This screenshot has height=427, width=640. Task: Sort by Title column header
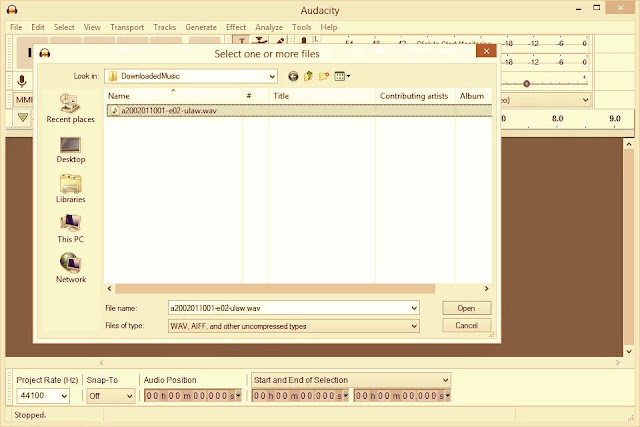322,96
